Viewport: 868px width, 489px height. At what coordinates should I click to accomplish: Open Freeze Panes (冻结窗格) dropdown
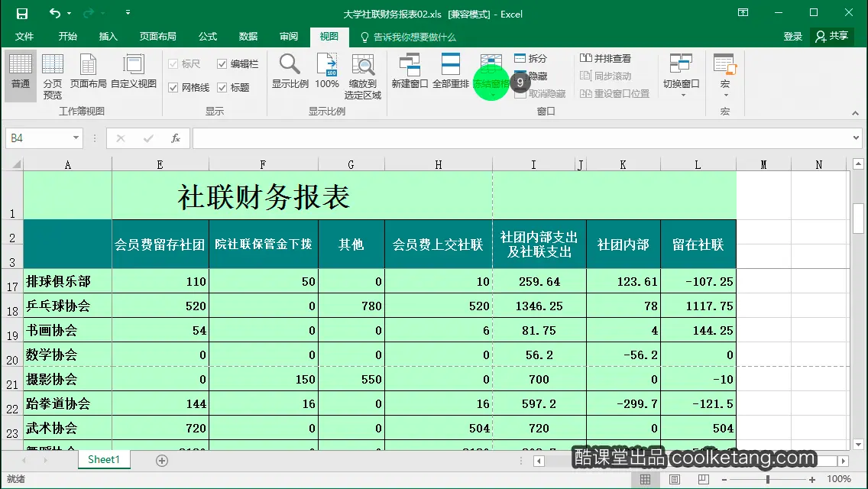click(x=491, y=76)
